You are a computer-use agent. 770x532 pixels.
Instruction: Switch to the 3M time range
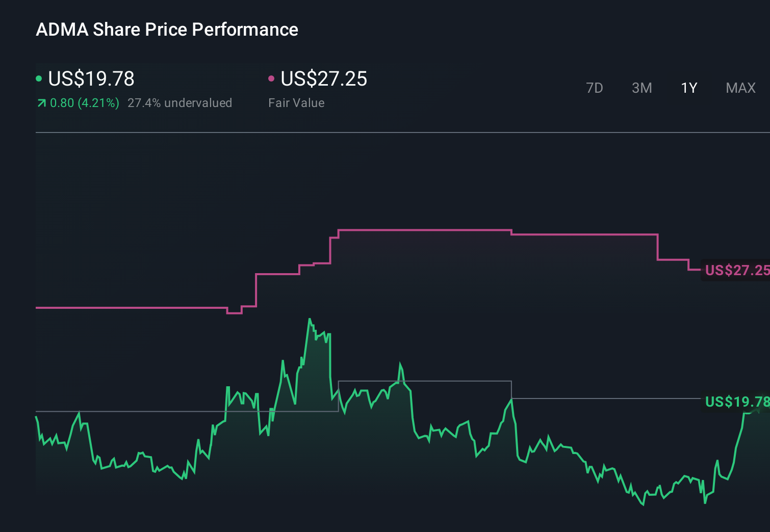(641, 88)
